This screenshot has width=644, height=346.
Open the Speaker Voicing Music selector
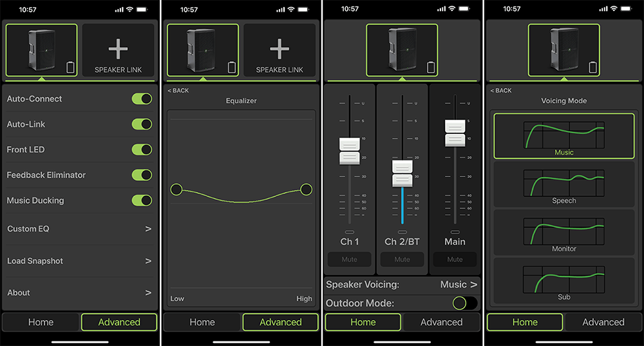point(458,284)
